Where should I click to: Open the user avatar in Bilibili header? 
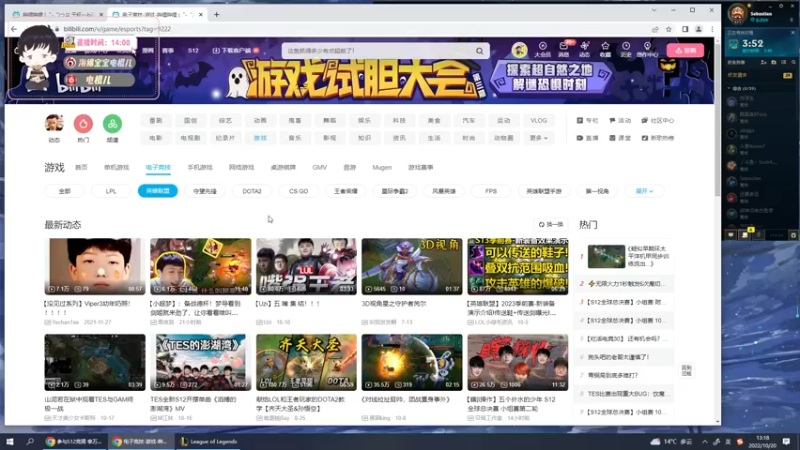(519, 50)
